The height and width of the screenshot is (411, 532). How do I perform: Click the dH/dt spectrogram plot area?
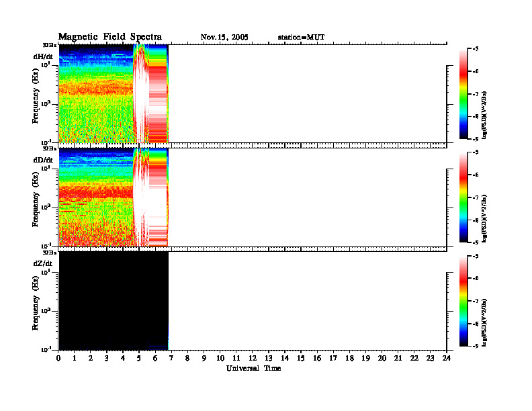coord(114,93)
